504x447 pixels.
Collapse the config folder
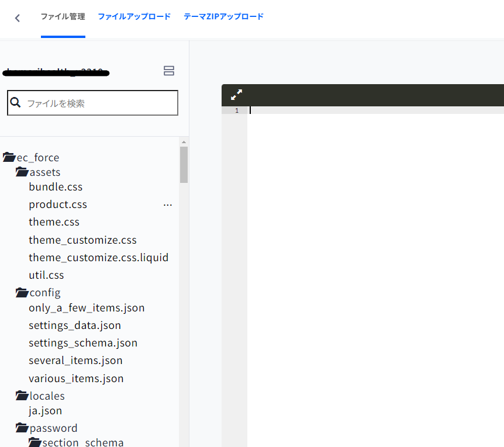click(x=22, y=292)
